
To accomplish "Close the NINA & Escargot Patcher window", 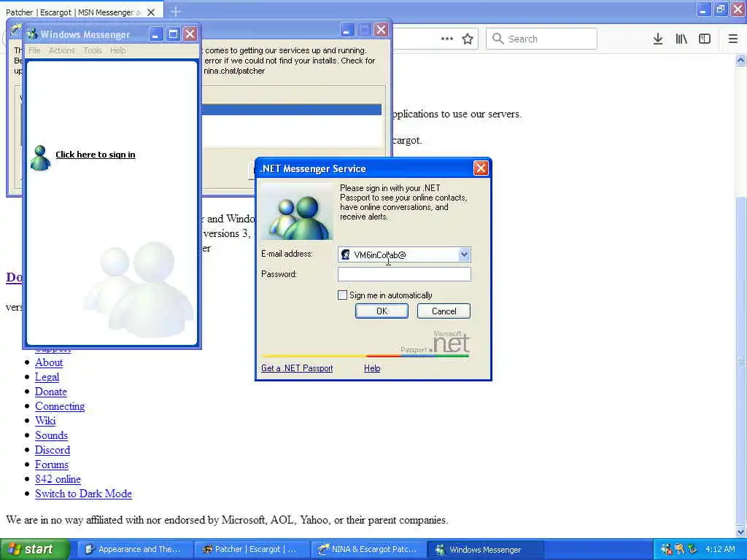I will click(381, 29).
